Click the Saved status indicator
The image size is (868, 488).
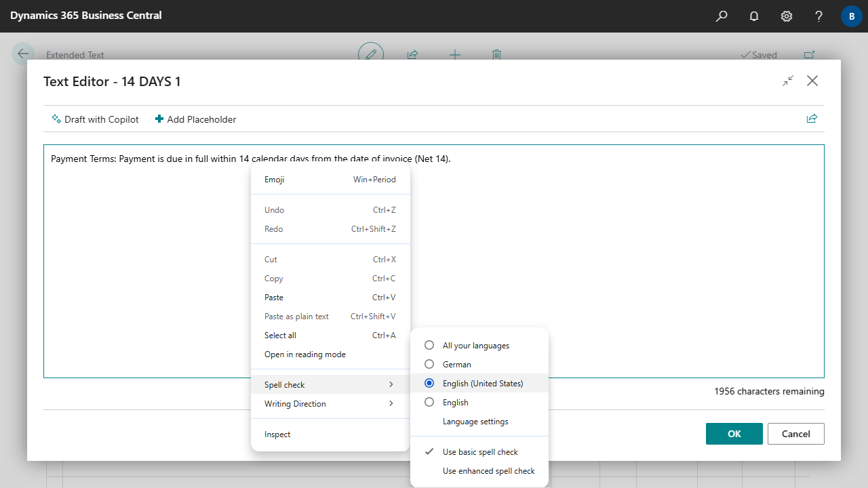click(x=759, y=55)
